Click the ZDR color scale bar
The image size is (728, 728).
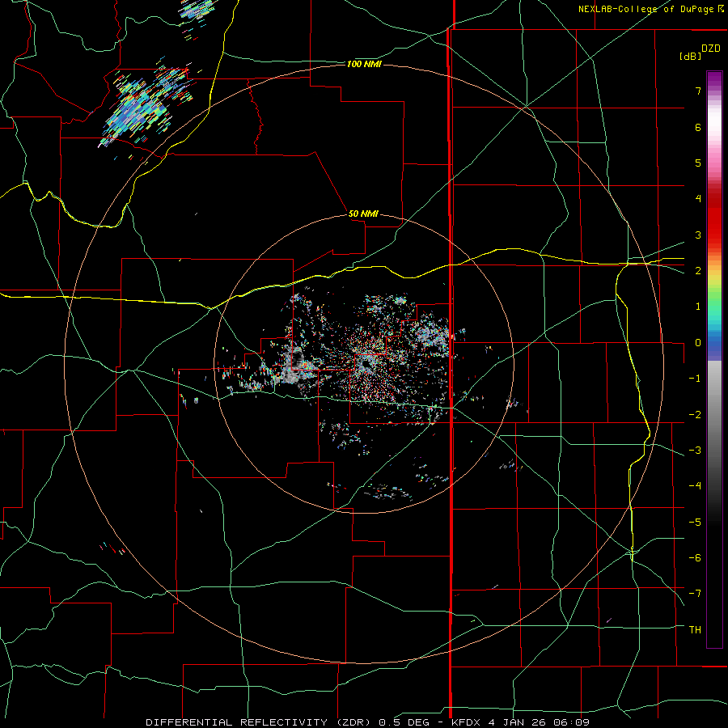click(x=714, y=359)
